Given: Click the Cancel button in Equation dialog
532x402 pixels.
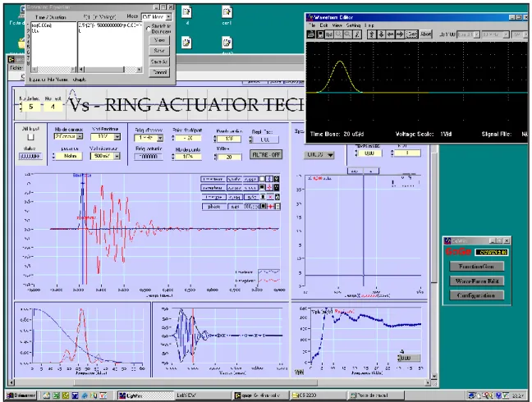Looking at the screenshot, I should click(x=159, y=72).
